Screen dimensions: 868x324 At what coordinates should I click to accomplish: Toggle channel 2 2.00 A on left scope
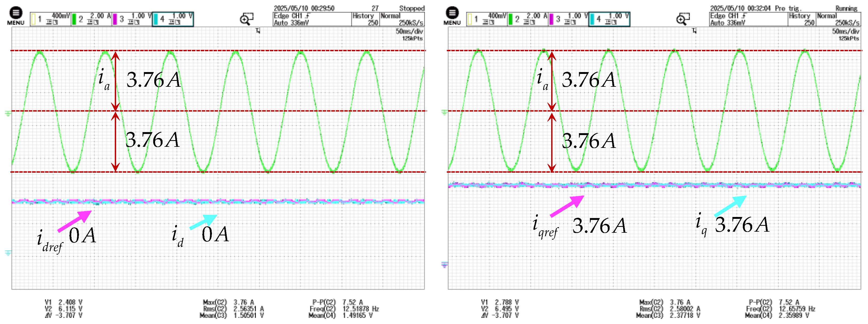[x=91, y=19]
